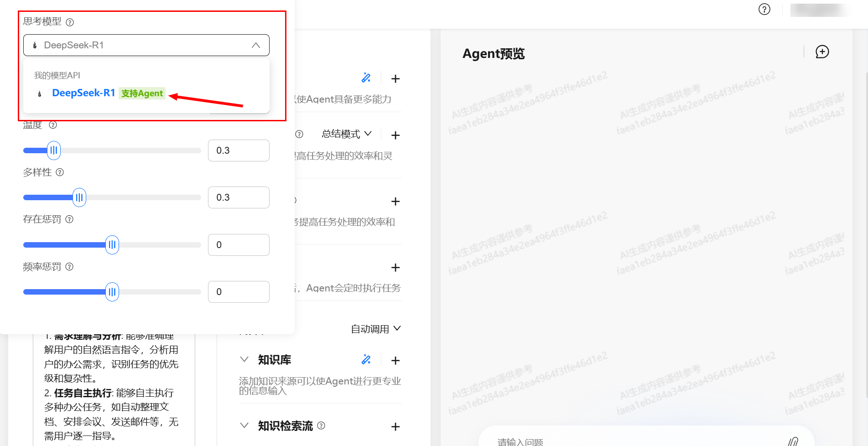Start new chat in Agent预览 panel
Image resolution: width=868 pixels, height=446 pixels.
[x=822, y=52]
